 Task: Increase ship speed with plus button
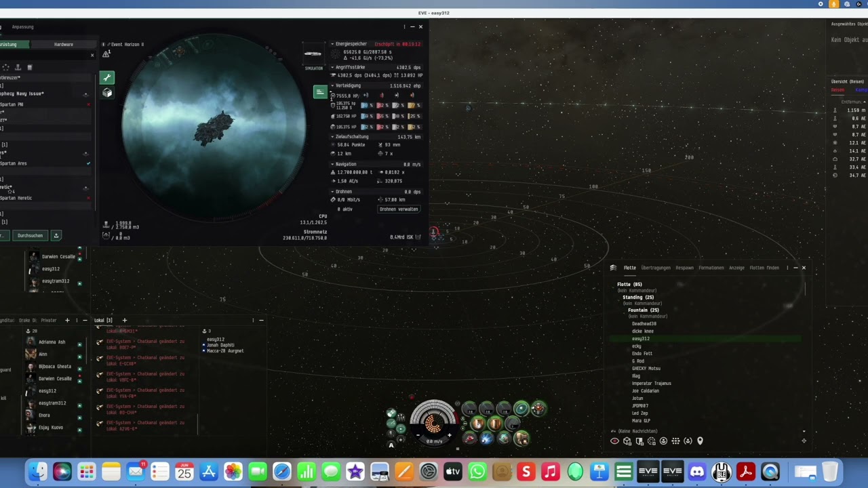(449, 436)
